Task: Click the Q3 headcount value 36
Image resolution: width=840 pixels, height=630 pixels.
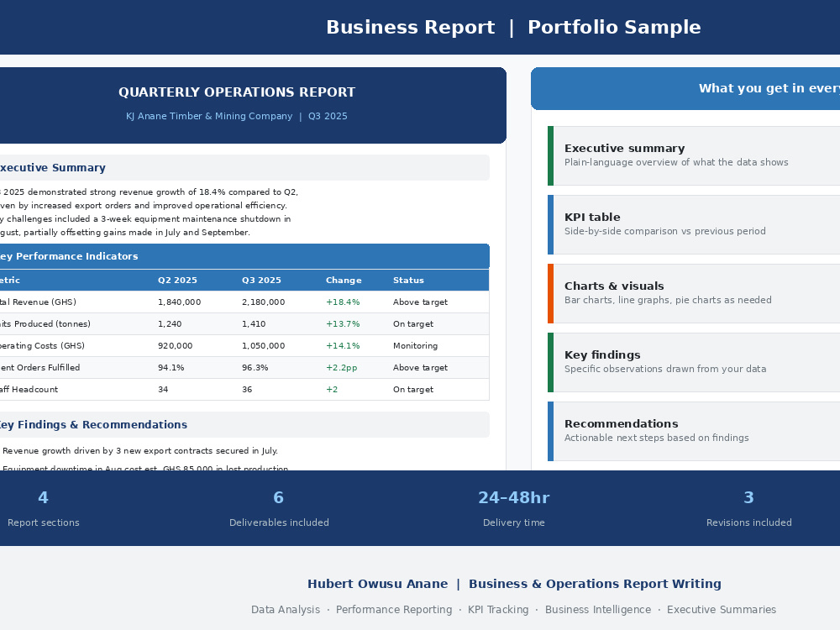Action: click(x=247, y=390)
